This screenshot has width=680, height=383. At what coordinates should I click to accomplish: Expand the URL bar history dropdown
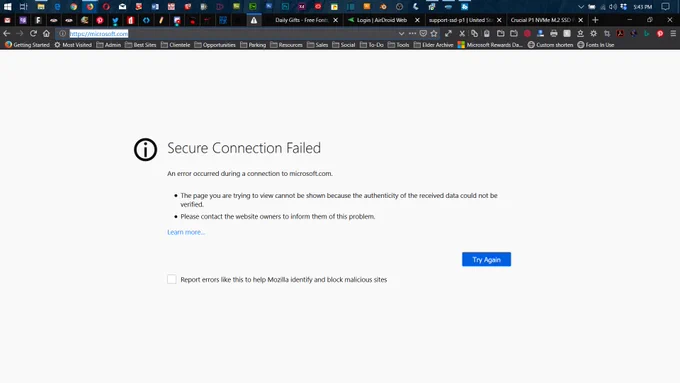tap(401, 33)
